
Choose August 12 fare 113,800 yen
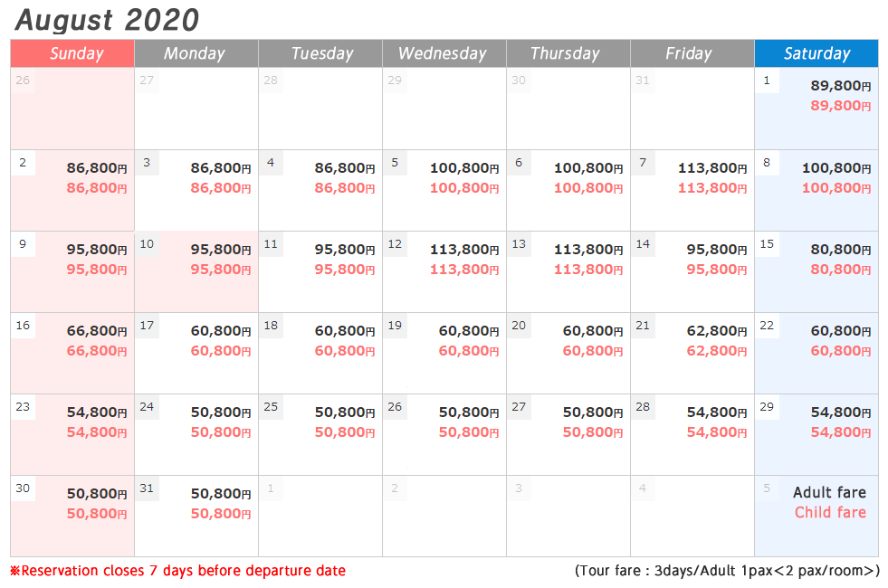(444, 271)
